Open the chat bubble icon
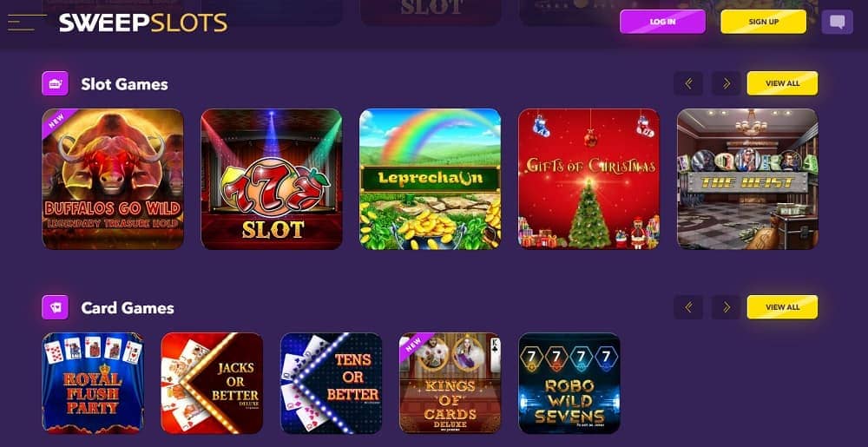 point(837,22)
